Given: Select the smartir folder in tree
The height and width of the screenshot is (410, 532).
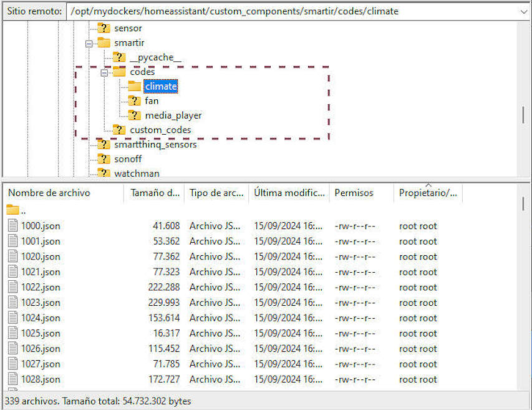Looking at the screenshot, I should pyautogui.click(x=129, y=43).
